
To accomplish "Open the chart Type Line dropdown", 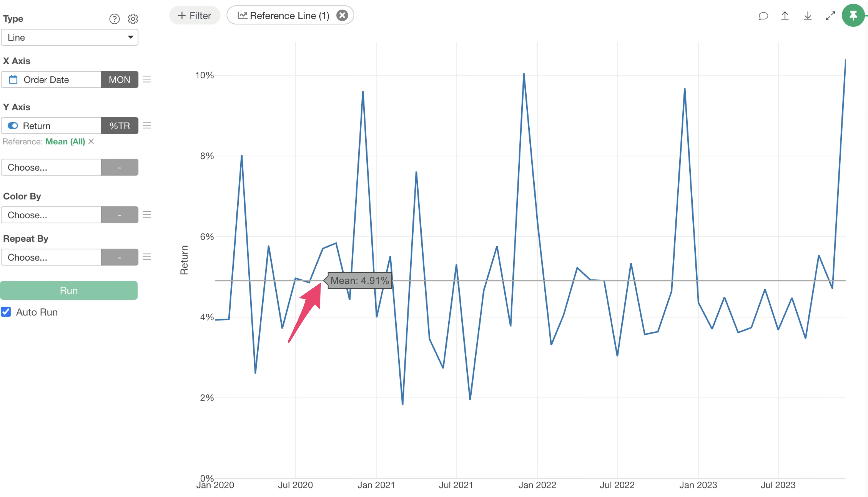I will pyautogui.click(x=70, y=37).
